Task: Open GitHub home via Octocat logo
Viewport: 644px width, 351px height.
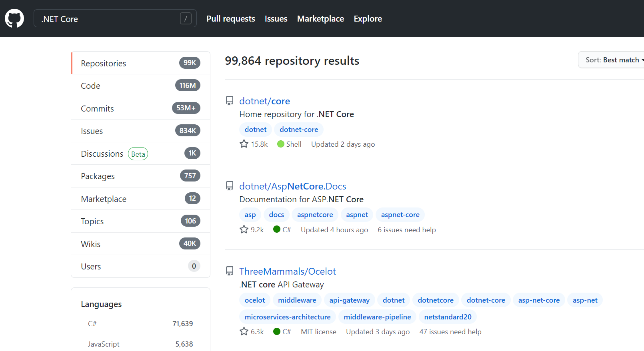Action: (14, 18)
